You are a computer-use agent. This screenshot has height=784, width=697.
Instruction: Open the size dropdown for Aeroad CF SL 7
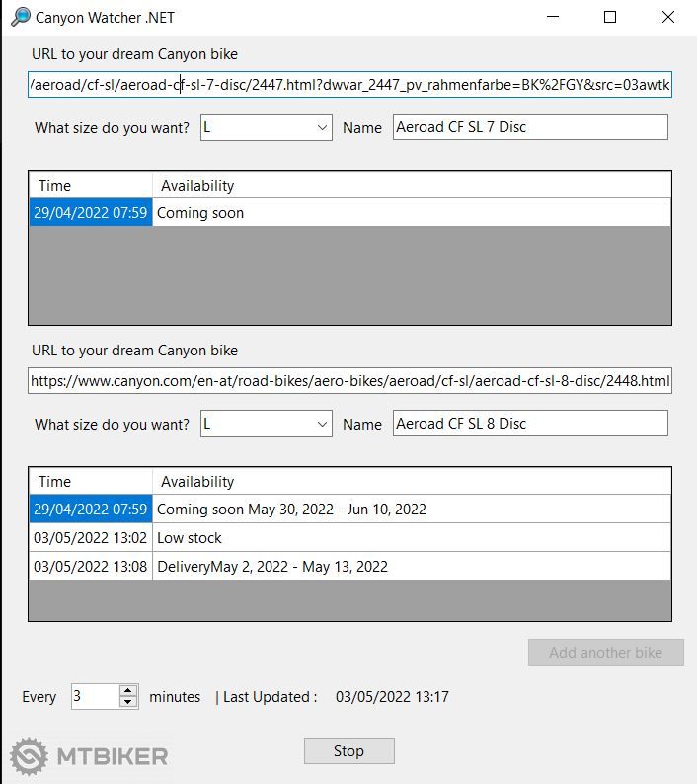[x=322, y=127]
